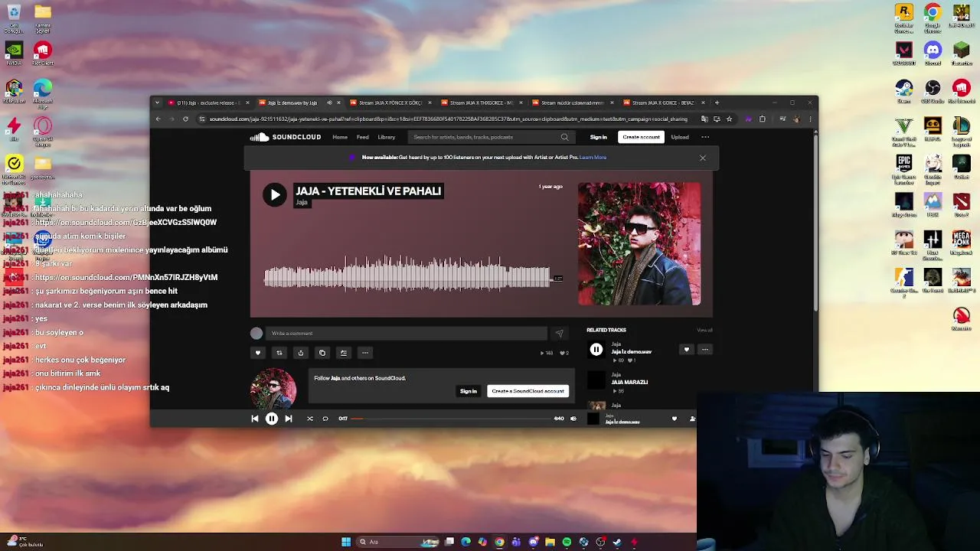Open the Upload link in the header

click(680, 137)
